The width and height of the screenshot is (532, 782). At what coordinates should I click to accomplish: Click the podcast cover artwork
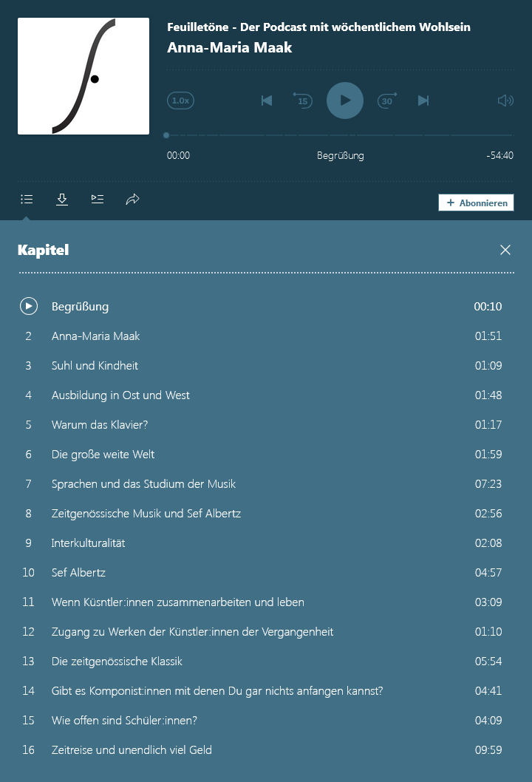[83, 76]
